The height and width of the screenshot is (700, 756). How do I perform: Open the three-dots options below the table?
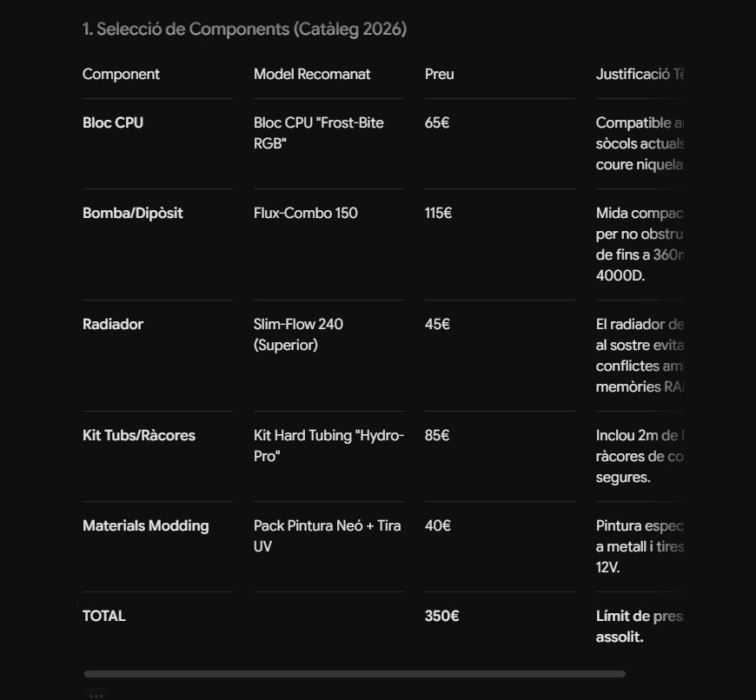[96, 696]
